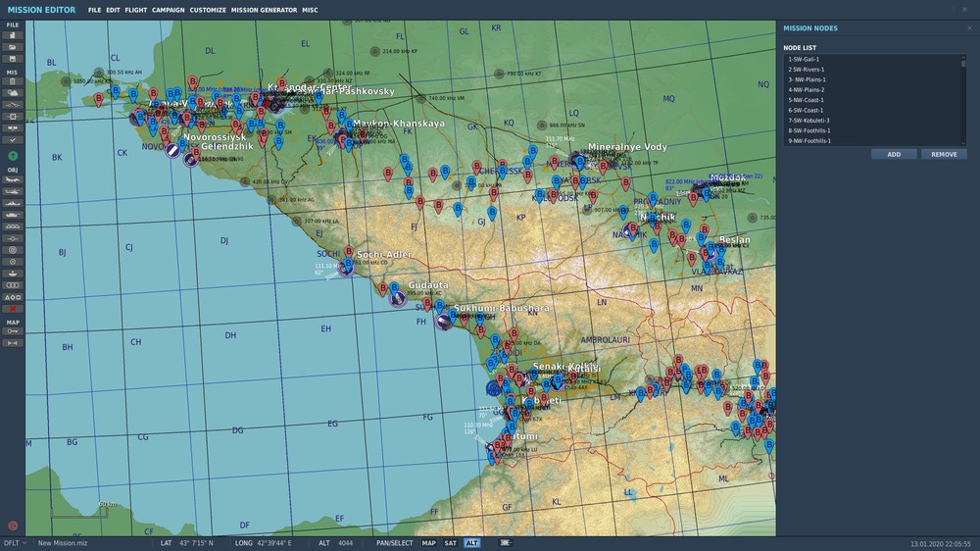Close the Mission Nodes panel
Screen dimensions: 980x551
969,28
